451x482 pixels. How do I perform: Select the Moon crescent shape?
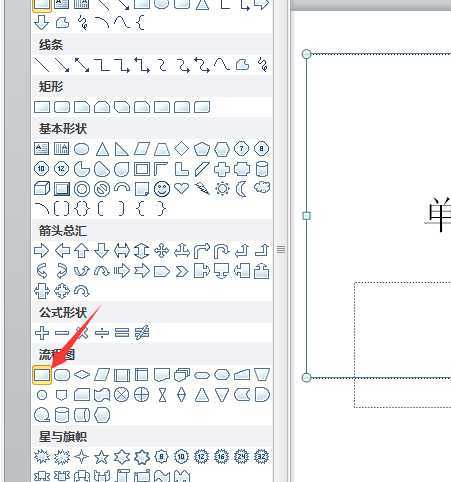tap(242, 189)
